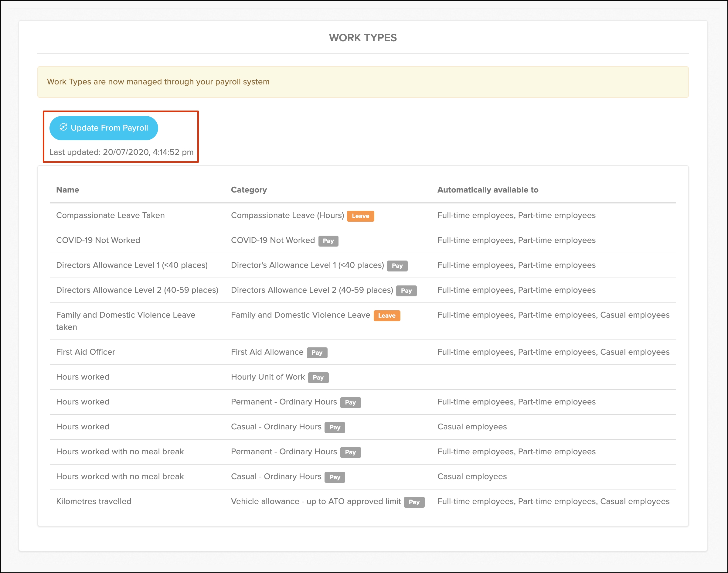The image size is (728, 573).
Task: Click the Leave badge beside Compassionate Leave (Hours)
Action: point(360,216)
